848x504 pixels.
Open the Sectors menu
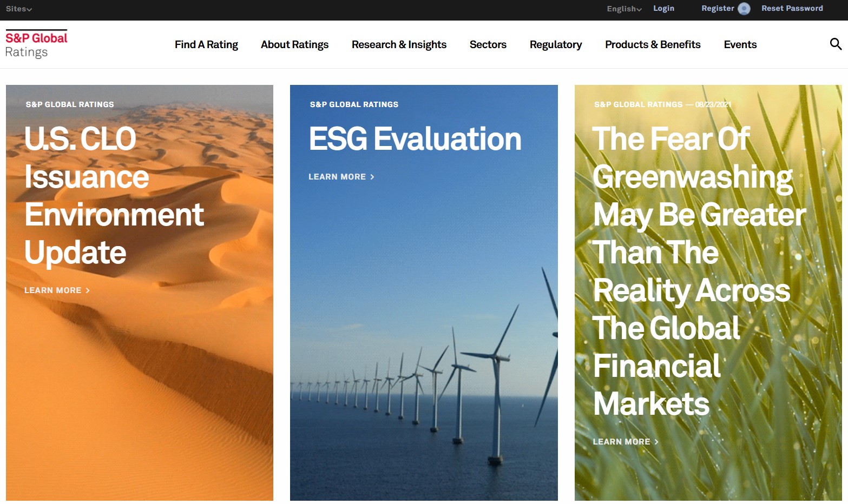(488, 44)
